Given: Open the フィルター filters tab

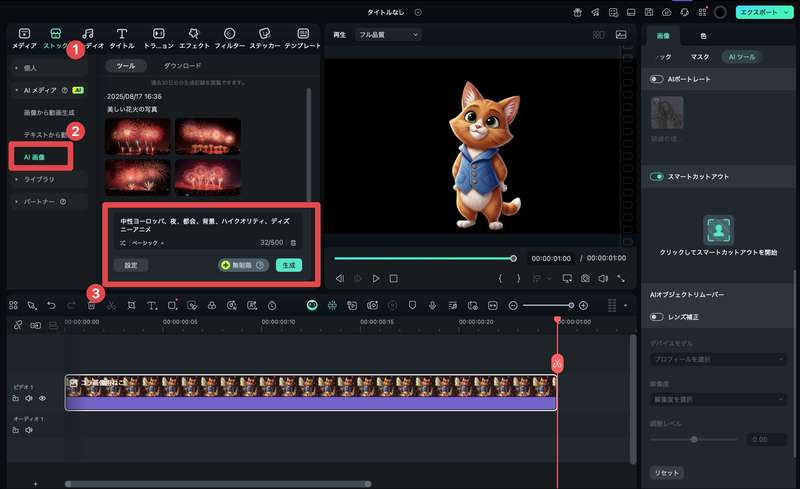Looking at the screenshot, I should 230,38.
